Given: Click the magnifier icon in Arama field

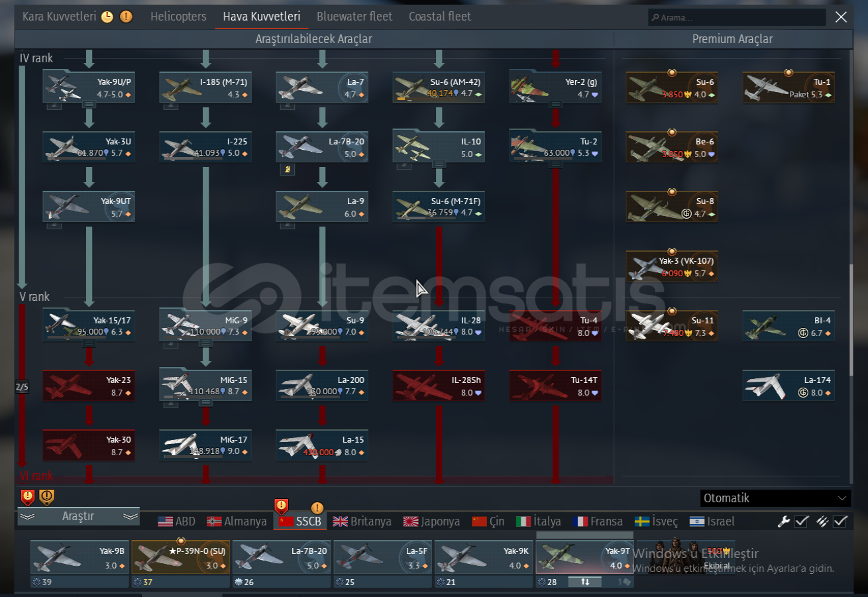Looking at the screenshot, I should [655, 18].
